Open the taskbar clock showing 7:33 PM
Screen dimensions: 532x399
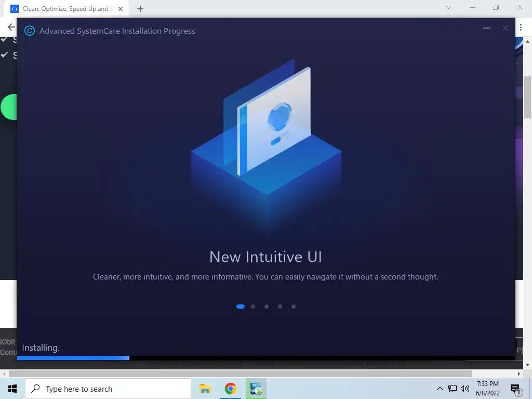pyautogui.click(x=487, y=389)
